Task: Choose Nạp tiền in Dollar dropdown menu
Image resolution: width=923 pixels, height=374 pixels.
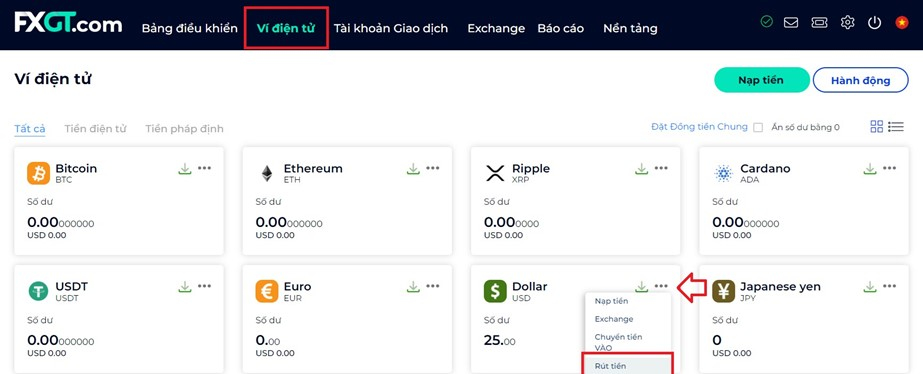Action: tap(612, 301)
